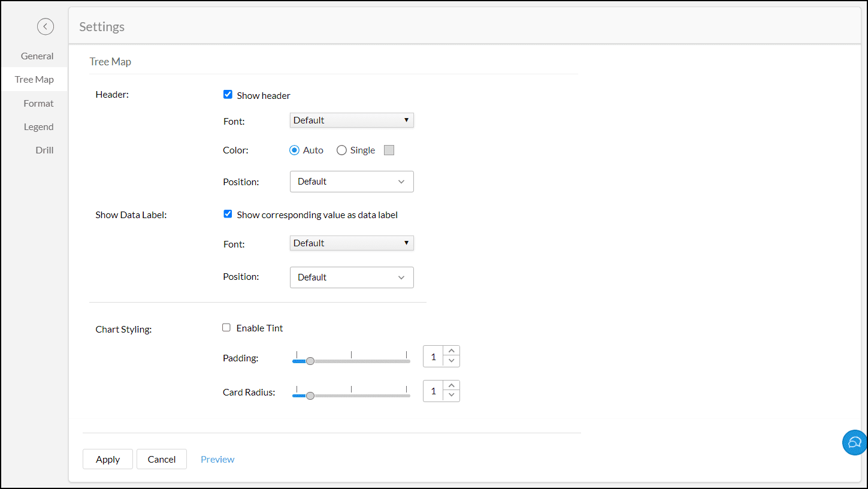Screen dimensions: 868x489
Task: Apply the Tree Map settings
Action: 107,459
